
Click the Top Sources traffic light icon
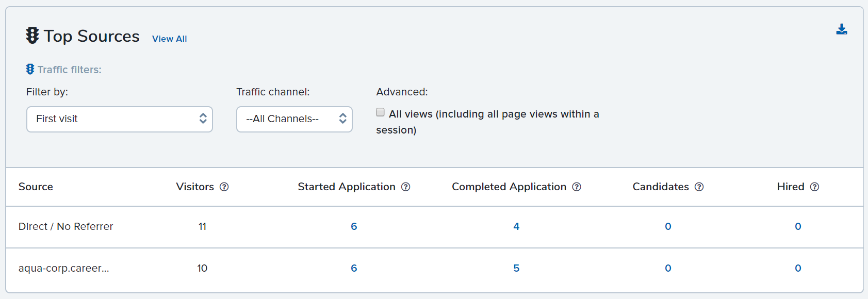click(32, 36)
